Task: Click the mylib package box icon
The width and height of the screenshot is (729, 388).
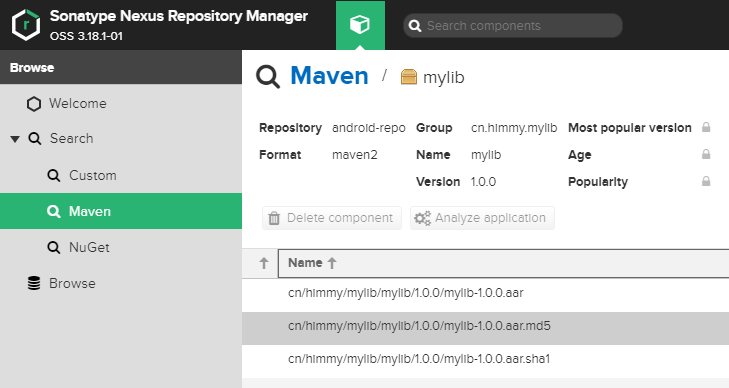Action: tap(409, 77)
